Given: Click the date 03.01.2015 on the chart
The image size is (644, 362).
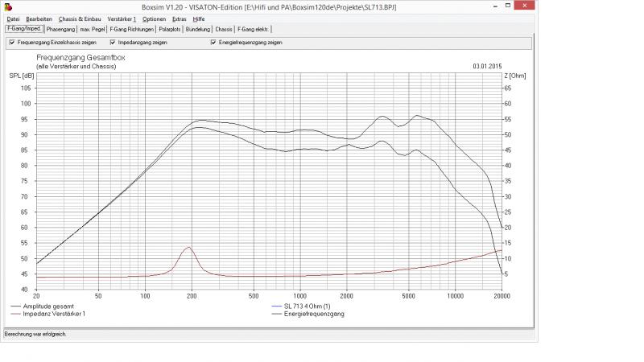Looking at the screenshot, I should pos(487,66).
